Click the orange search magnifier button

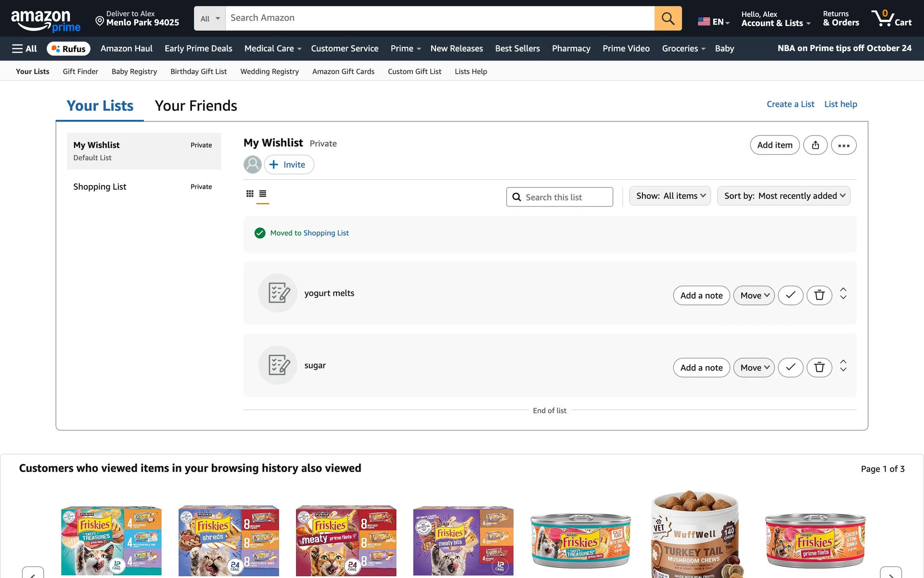[667, 18]
